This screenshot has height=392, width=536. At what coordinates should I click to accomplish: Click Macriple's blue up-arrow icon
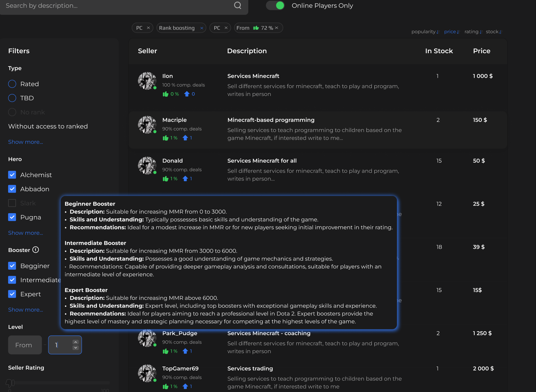[185, 138]
